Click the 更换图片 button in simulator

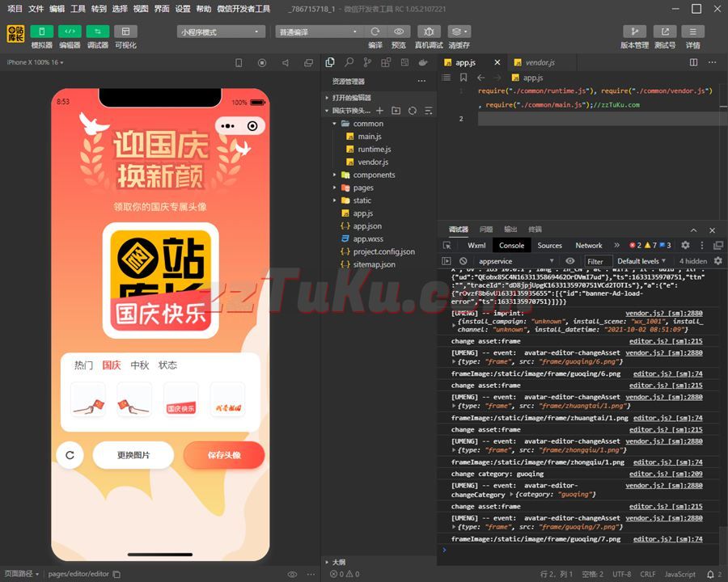(133, 455)
